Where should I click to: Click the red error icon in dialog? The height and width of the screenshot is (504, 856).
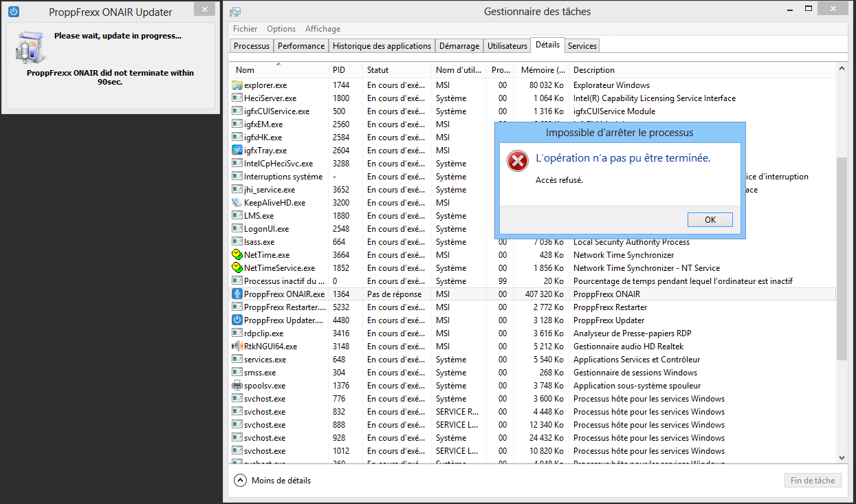517,160
